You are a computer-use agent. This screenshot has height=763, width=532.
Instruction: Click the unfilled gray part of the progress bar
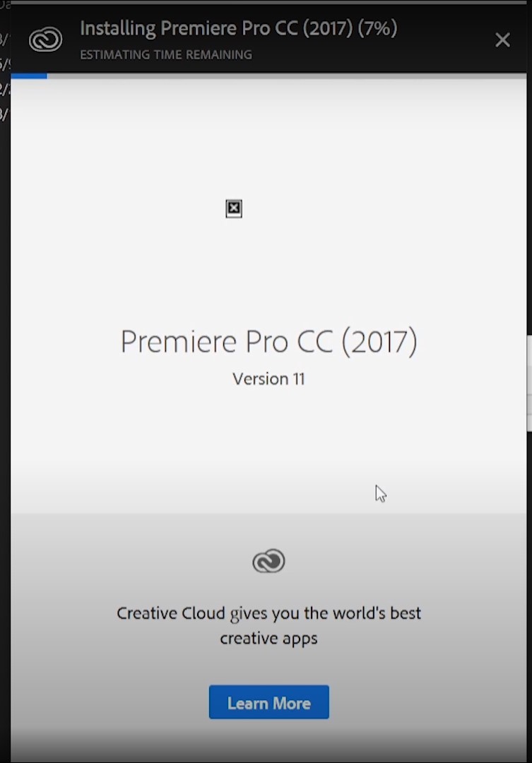[x=286, y=76]
